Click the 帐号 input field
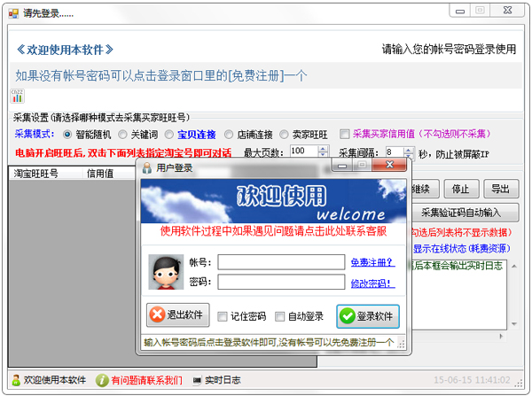The width and height of the screenshot is (532, 396). [280, 262]
